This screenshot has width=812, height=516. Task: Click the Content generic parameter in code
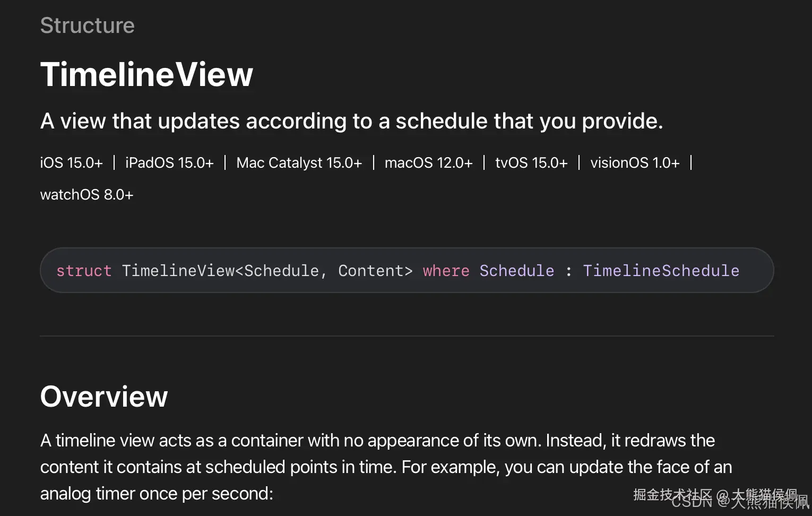pyautogui.click(x=371, y=271)
